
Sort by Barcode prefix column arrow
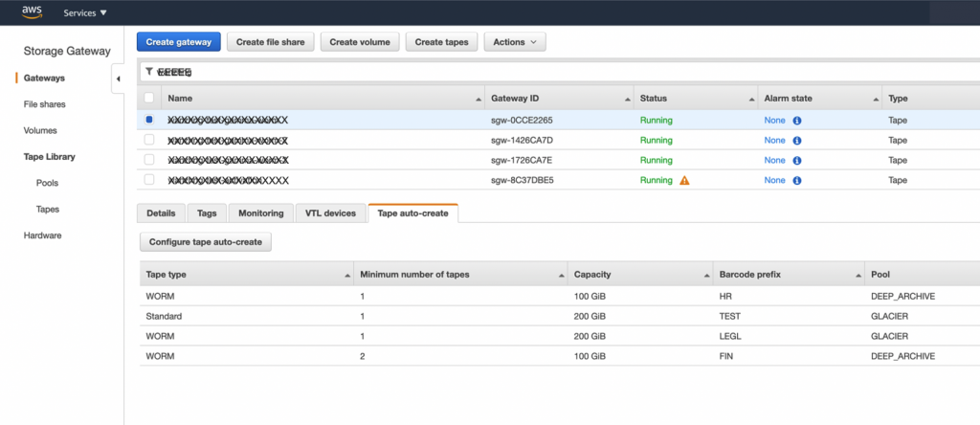point(858,276)
